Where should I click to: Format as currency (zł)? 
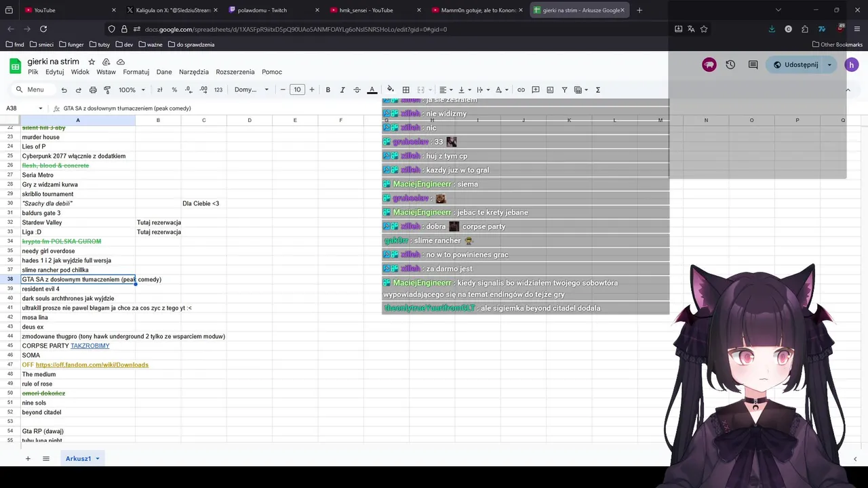click(159, 89)
